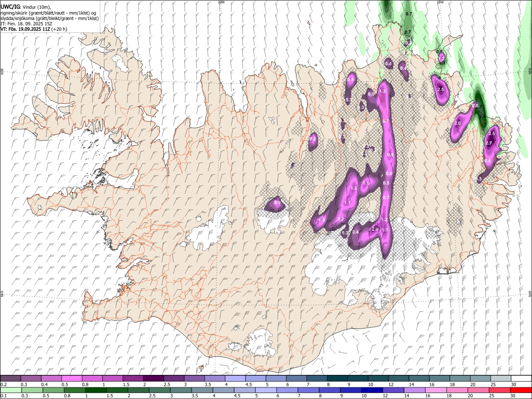Click the 'Vindur (10m)' header text
Viewport: 532px width, 399px height.
click(37, 7)
